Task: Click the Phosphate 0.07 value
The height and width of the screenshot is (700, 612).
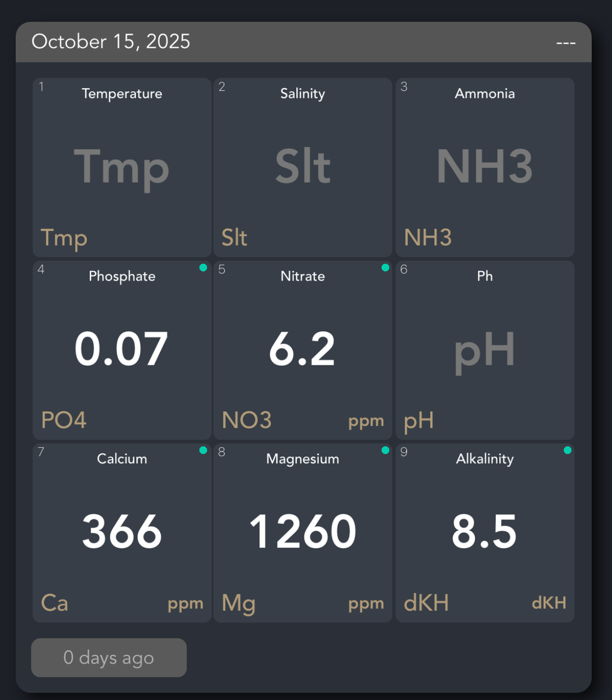Action: coord(121,349)
